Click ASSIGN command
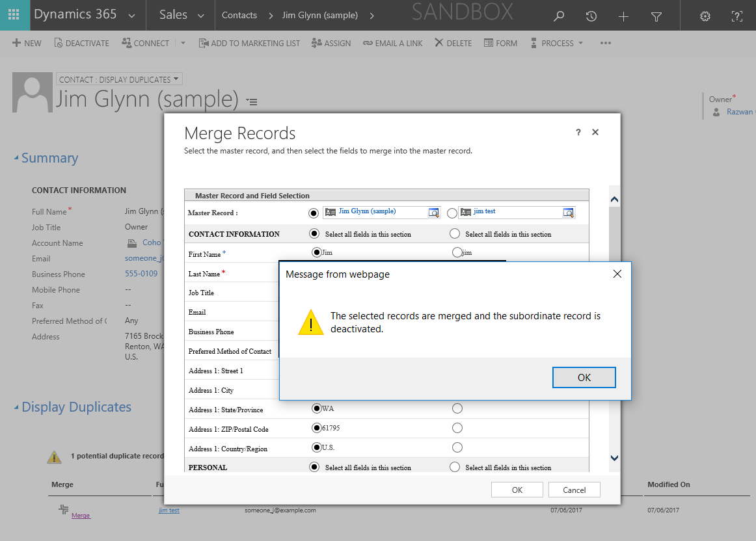 click(331, 43)
